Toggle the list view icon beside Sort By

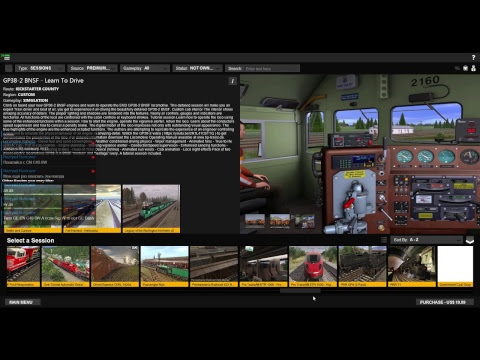coord(384,240)
